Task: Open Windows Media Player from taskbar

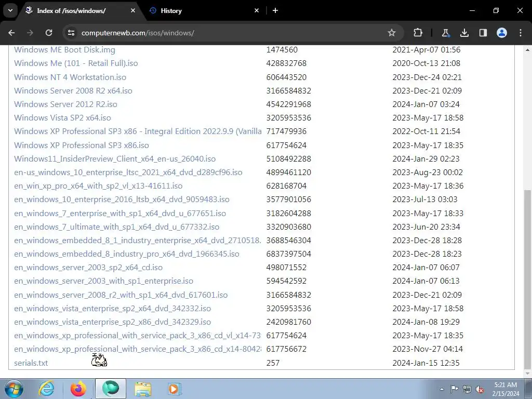Action: (175, 389)
